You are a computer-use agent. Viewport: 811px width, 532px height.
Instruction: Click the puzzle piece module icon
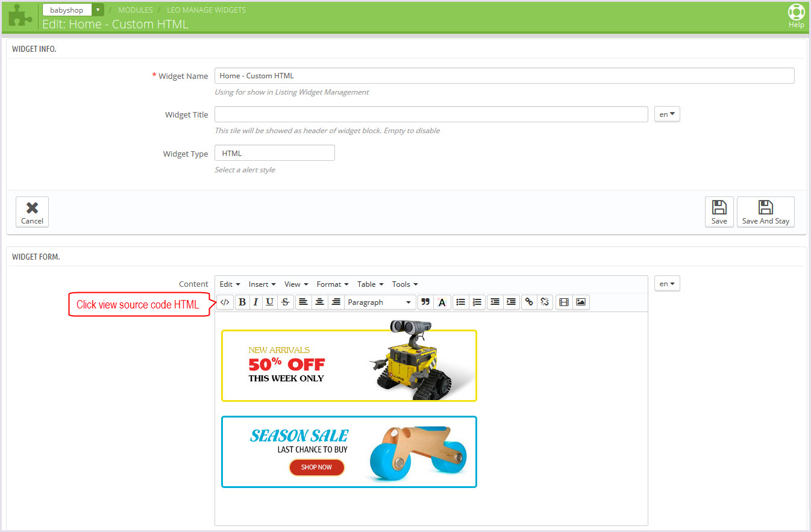click(x=20, y=16)
